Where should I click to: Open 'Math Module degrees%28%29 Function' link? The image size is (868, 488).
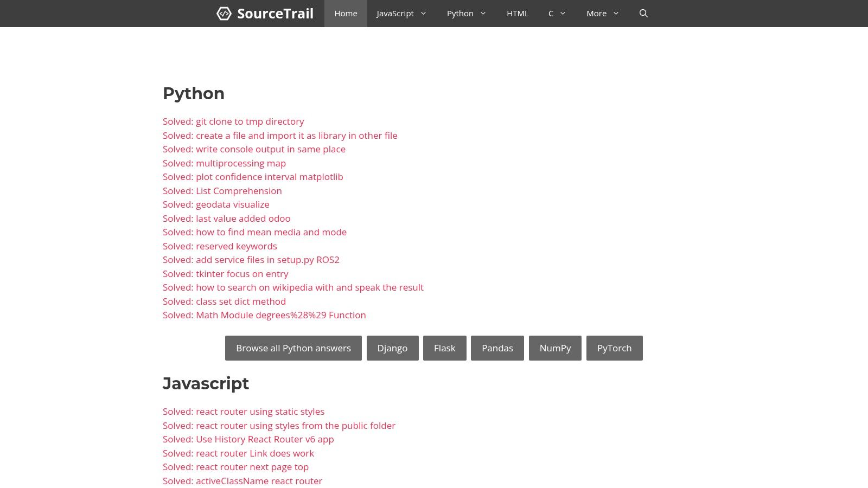pos(264,315)
